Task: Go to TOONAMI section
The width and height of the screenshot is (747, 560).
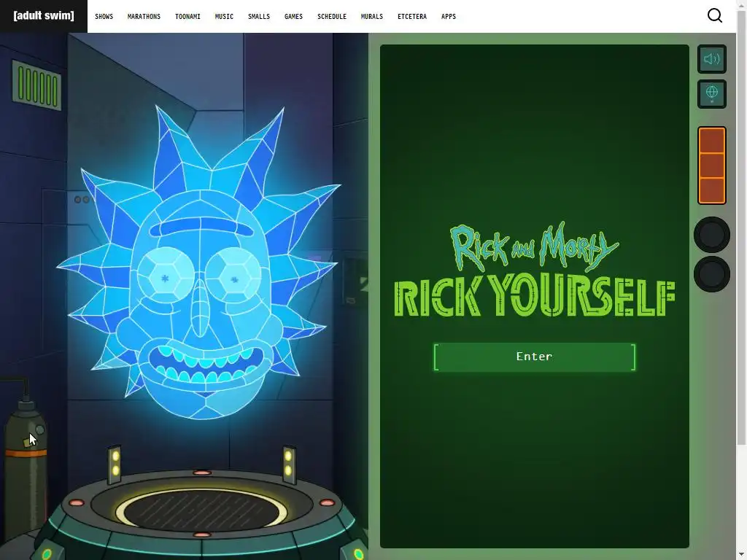Action: click(187, 17)
